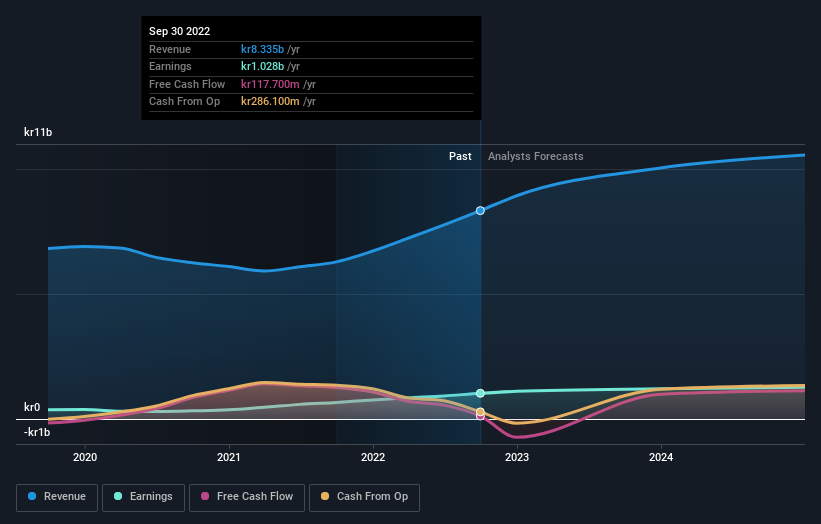Click the kr286.100m cash from op value
The image size is (821, 524).
(x=270, y=102)
